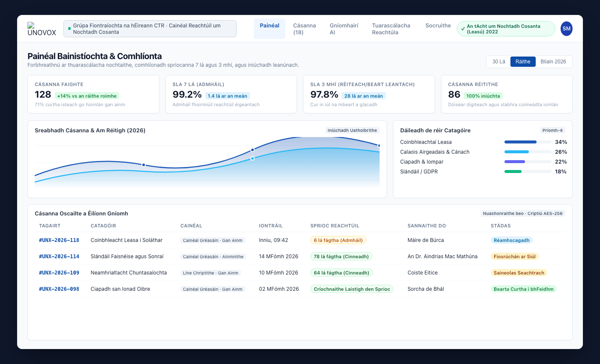This screenshot has width=600, height=364.
Task: Click the 78 lá fágtha (Cinneadh) deadline
Action: 342,257
